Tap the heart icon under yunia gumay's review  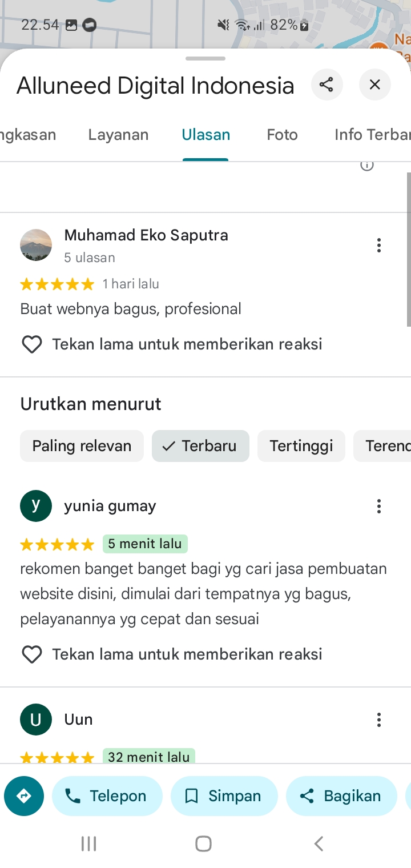(x=32, y=654)
